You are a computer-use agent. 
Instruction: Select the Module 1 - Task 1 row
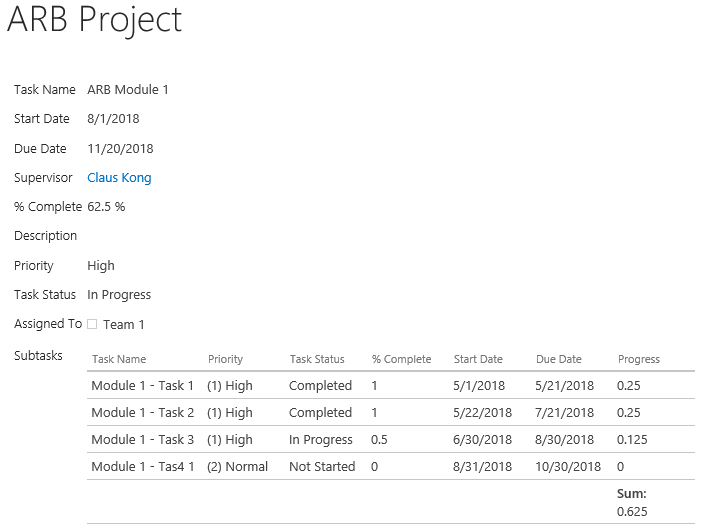coord(391,385)
